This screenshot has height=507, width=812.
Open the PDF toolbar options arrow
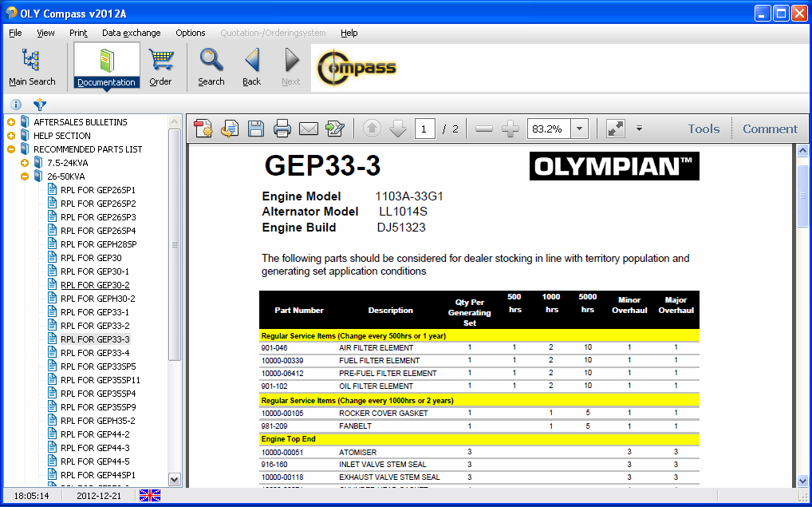click(x=639, y=129)
